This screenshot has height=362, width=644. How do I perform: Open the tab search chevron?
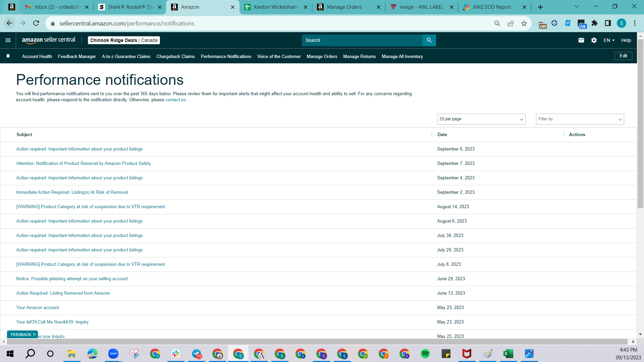point(577,6)
